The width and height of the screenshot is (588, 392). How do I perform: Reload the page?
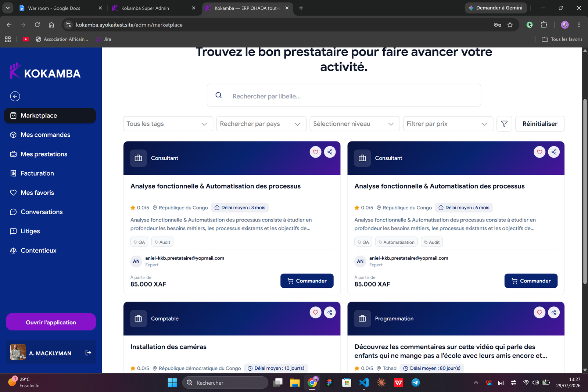[x=37, y=25]
